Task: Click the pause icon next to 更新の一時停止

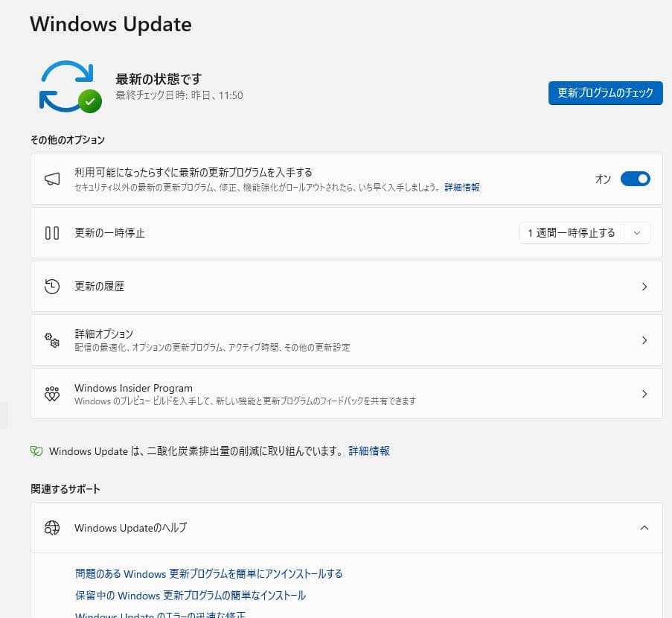Action: point(51,232)
